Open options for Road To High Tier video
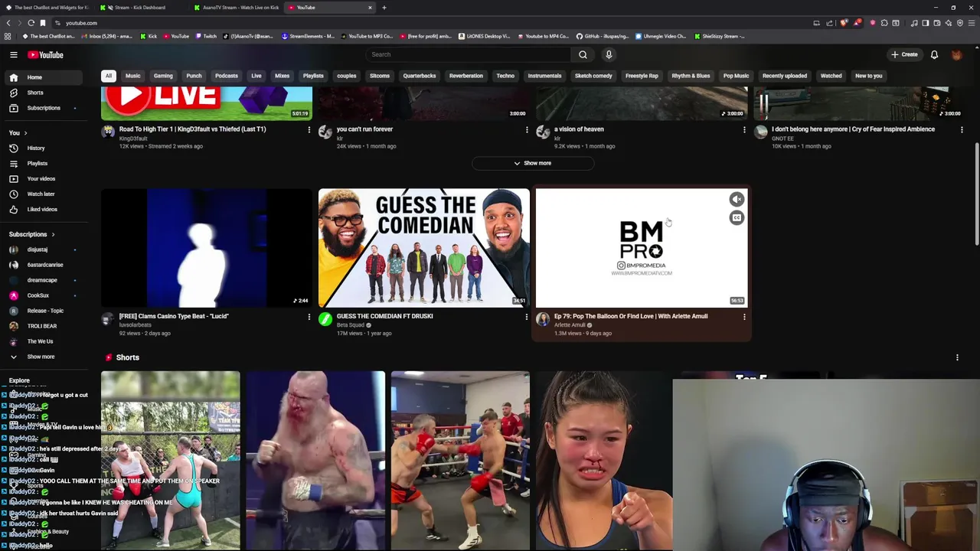Screen dimensions: 980x551 coord(309,130)
